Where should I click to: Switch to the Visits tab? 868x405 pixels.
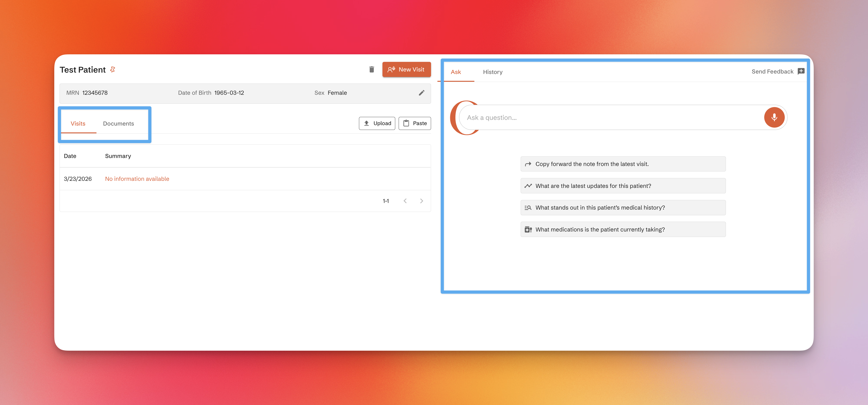[x=78, y=124]
